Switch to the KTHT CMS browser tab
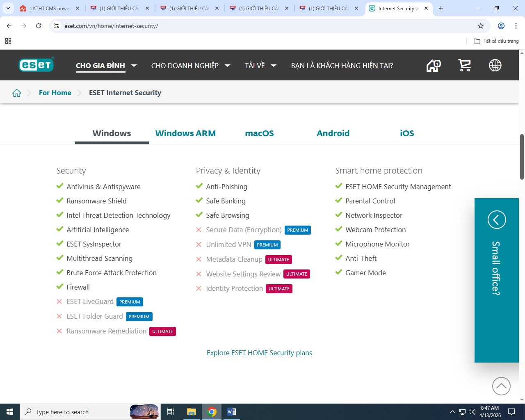 (x=49, y=8)
